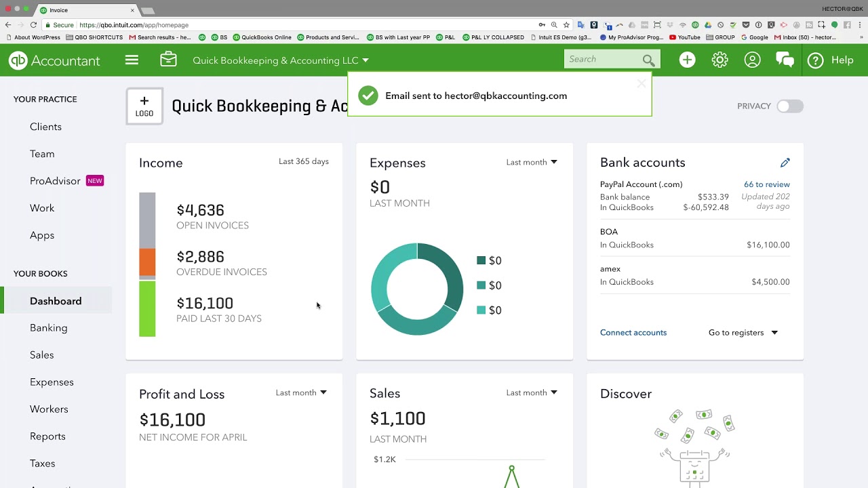The height and width of the screenshot is (488, 868).
Task: Open Team in the sidebar
Action: coord(42,154)
